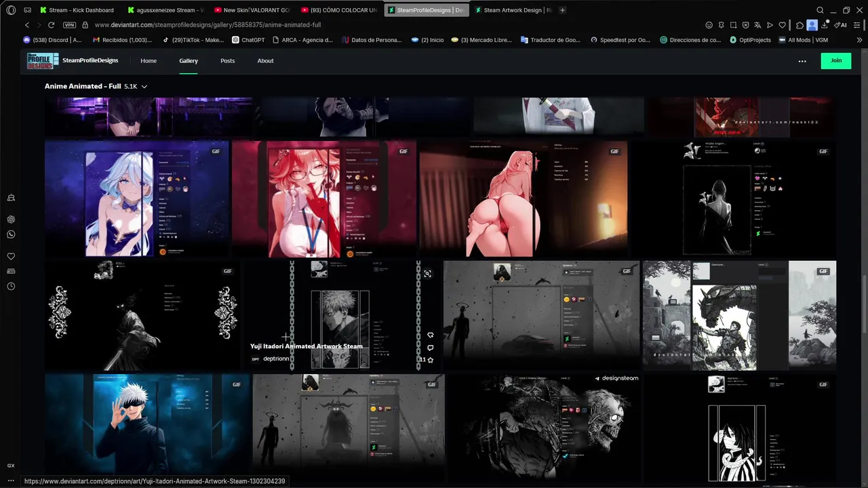Open Yuji Itadori Animated Artwork Steam title
Screen dimensions: 868x488
(x=307, y=346)
